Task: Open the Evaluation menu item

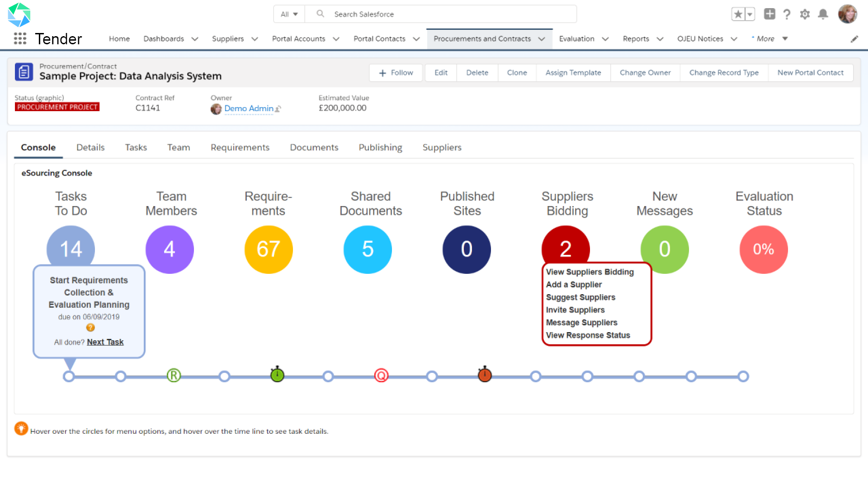Action: click(576, 39)
